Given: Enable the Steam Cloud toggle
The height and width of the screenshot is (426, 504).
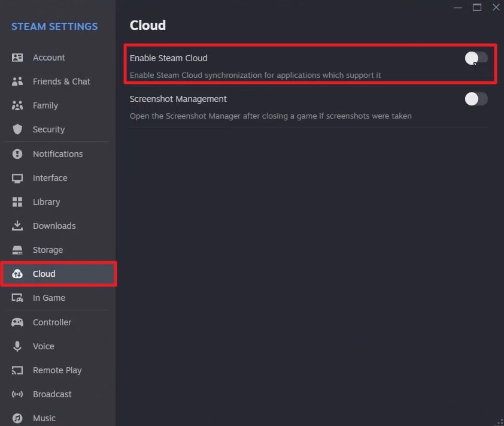Looking at the screenshot, I should (476, 58).
